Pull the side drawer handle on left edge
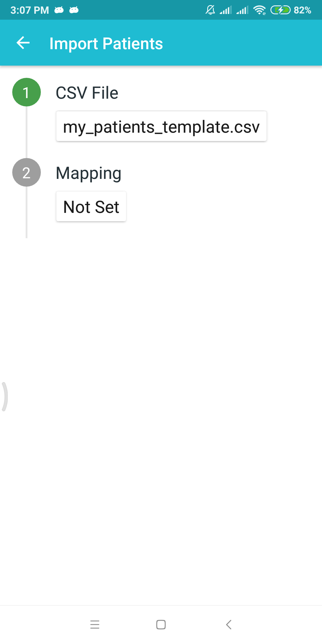 point(4,397)
